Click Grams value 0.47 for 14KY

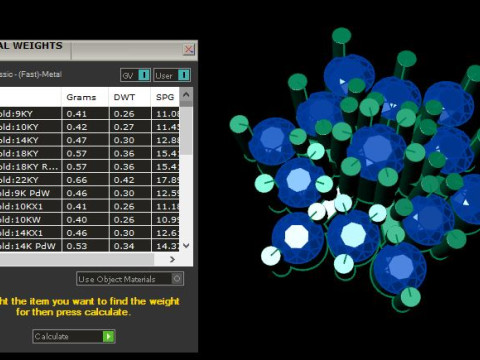click(x=77, y=140)
